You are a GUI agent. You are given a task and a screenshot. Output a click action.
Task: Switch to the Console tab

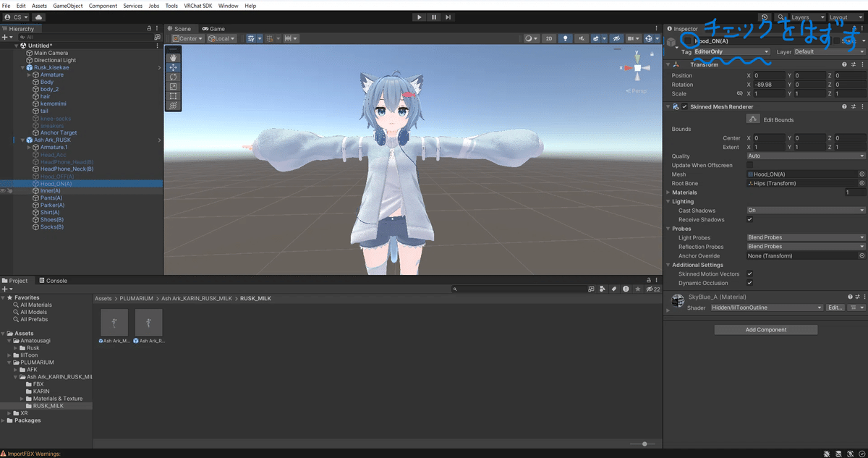pos(54,281)
